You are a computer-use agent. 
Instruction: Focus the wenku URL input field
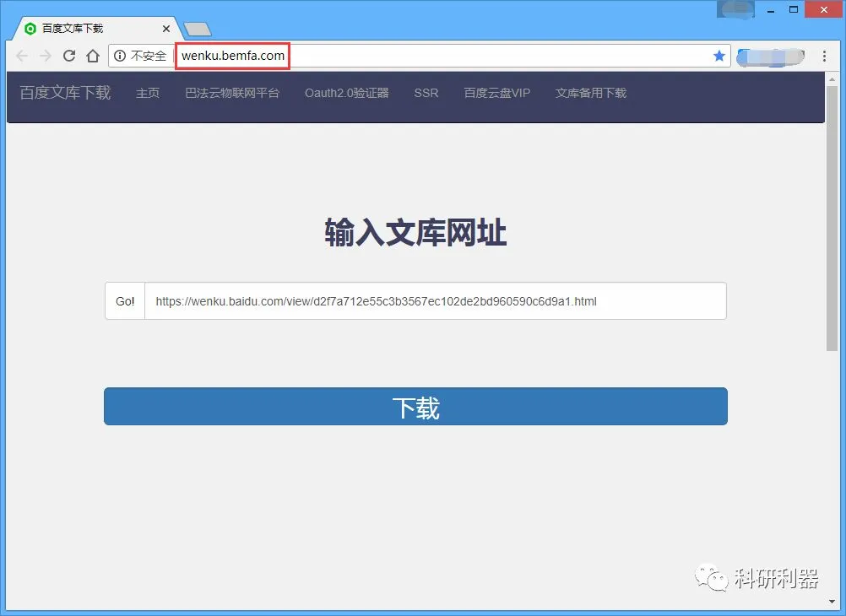(436, 301)
